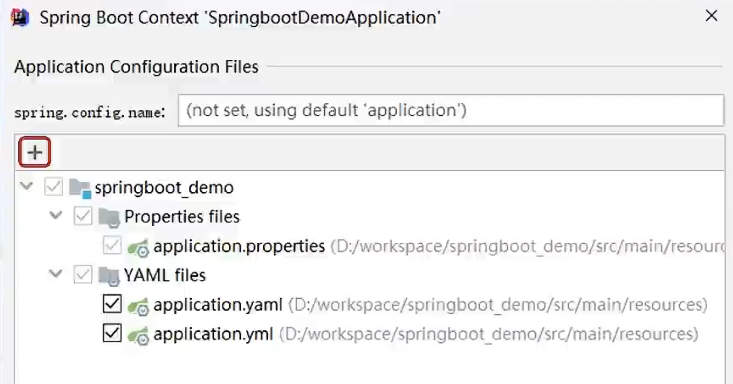Select the YAML files folder icon
This screenshot has height=384, width=733.
[109, 275]
